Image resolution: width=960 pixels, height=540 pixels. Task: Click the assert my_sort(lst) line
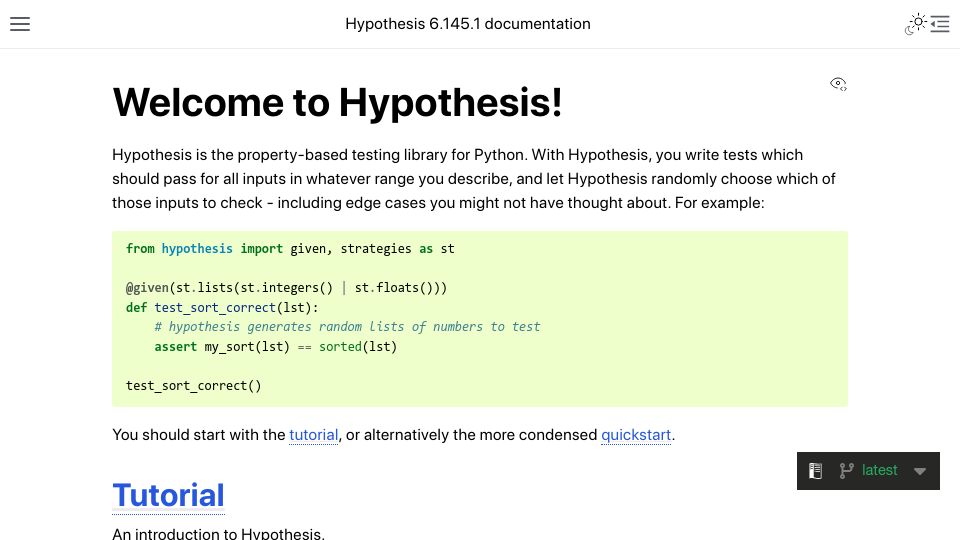276,347
